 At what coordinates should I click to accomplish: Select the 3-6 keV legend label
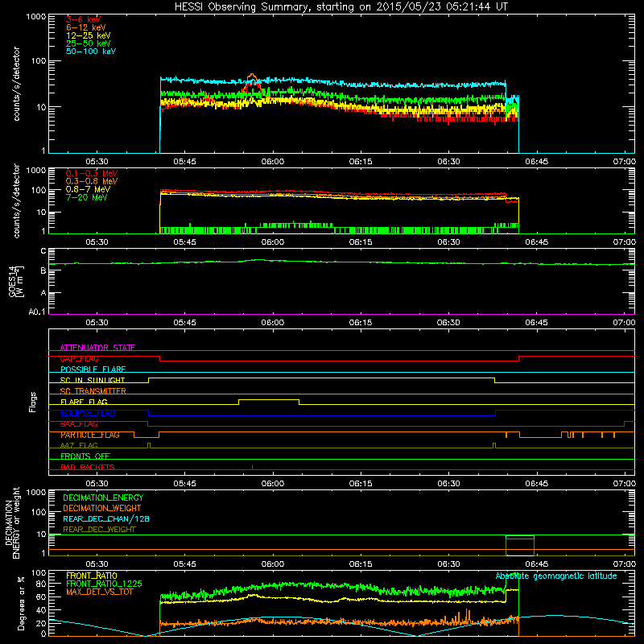(x=83, y=19)
